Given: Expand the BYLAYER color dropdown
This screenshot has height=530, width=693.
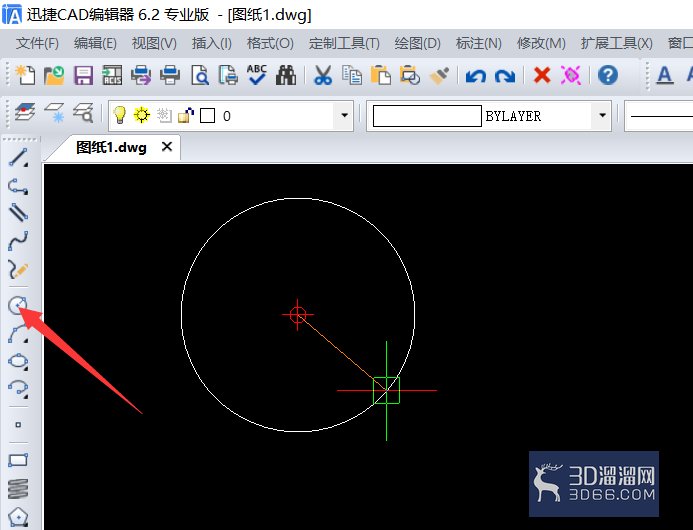Looking at the screenshot, I should (x=602, y=115).
